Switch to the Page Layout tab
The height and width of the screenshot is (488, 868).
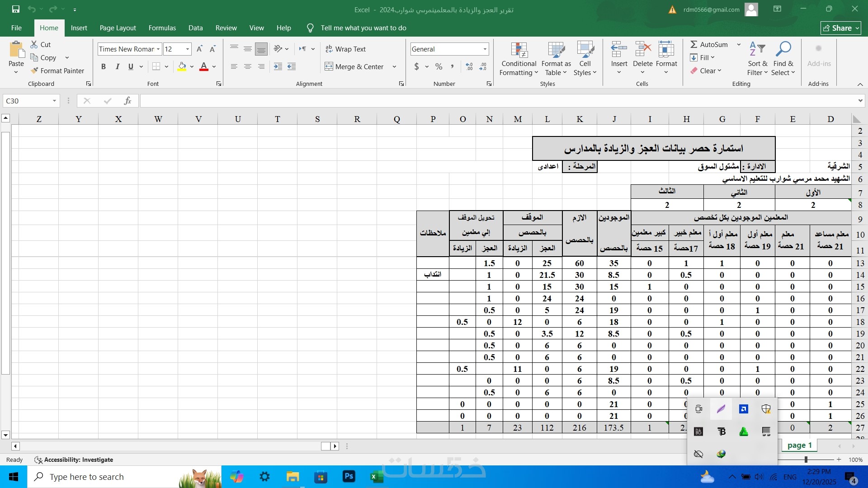click(x=118, y=28)
